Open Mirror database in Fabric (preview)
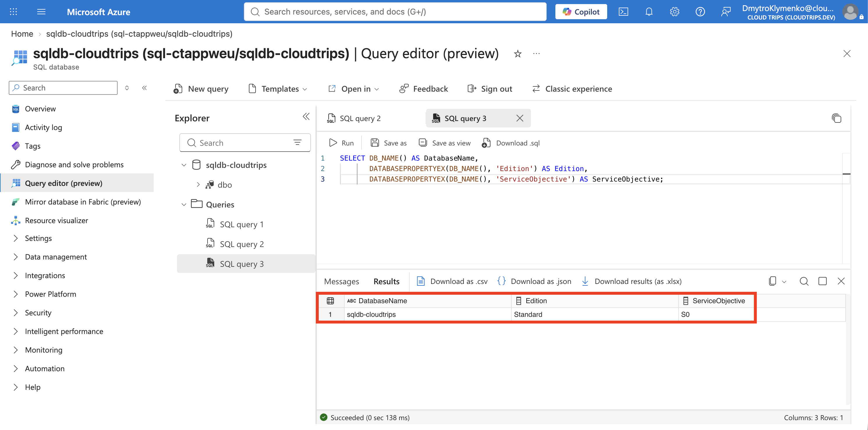Screen dimensions: 868x430 pyautogui.click(x=83, y=202)
